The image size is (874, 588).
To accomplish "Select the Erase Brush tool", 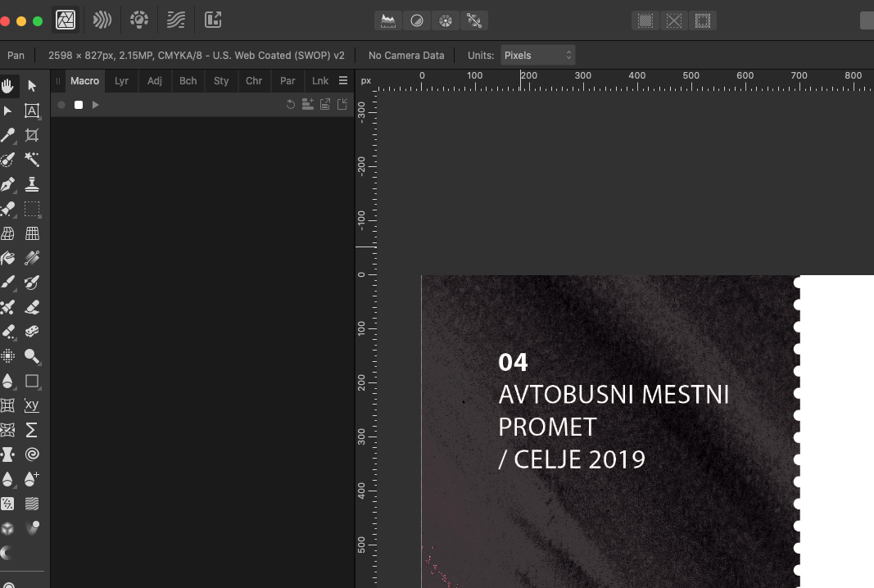I will pos(32,307).
